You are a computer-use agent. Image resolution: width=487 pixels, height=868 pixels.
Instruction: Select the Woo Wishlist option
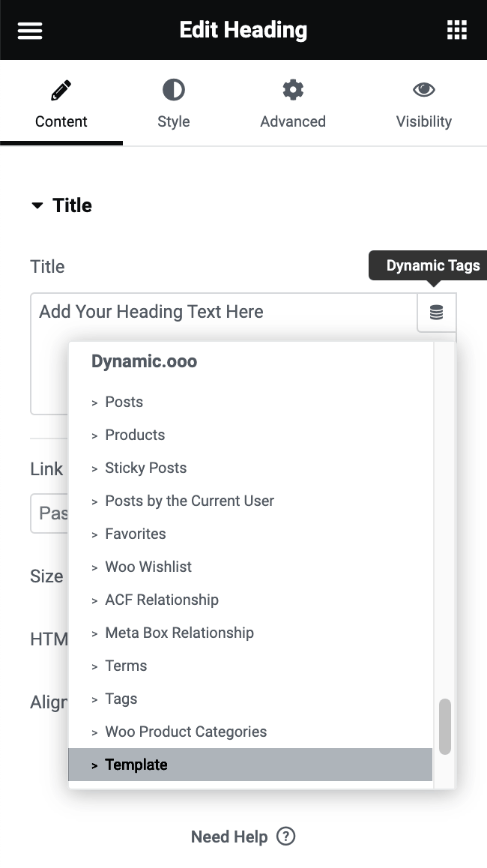(148, 567)
